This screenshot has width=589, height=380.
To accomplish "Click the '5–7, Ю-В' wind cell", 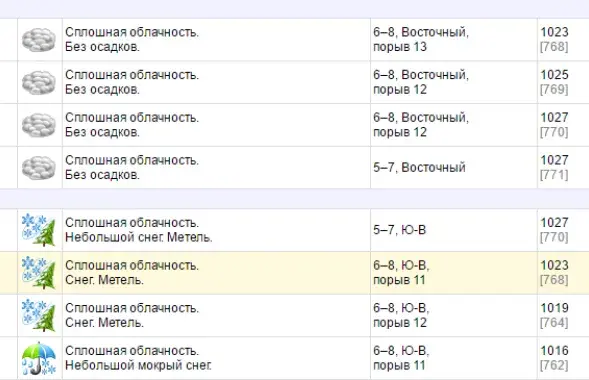I will point(454,230).
